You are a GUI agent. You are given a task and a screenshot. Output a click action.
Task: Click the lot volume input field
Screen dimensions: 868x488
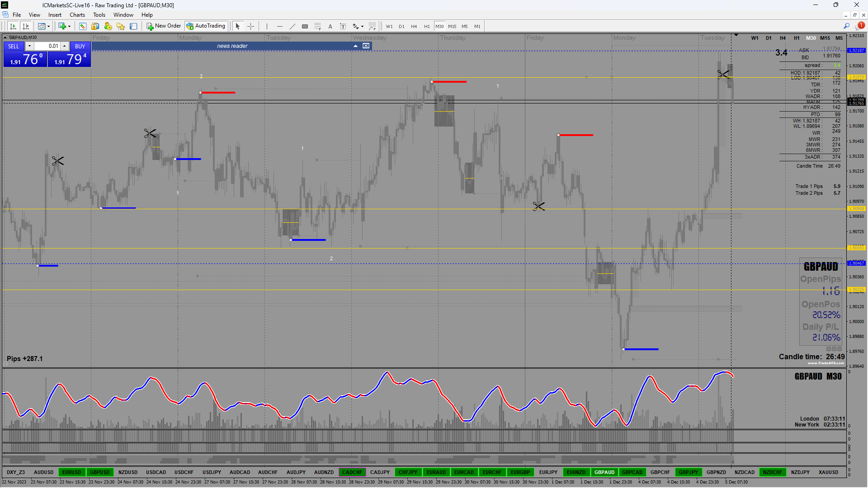(48, 46)
